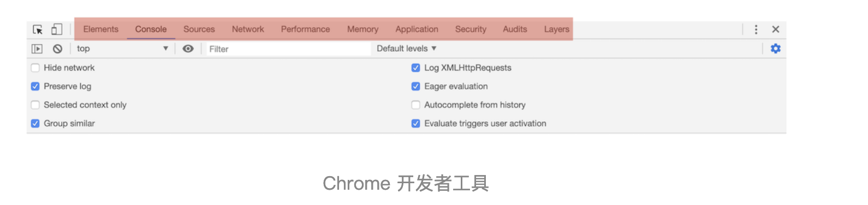868x205 pixels.
Task: Open the three-dot DevTools menu
Action: click(756, 29)
